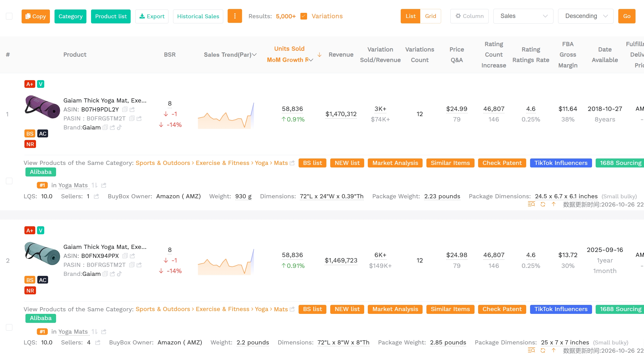This screenshot has width=644, height=356.
Task: Click the Export button
Action: [152, 16]
